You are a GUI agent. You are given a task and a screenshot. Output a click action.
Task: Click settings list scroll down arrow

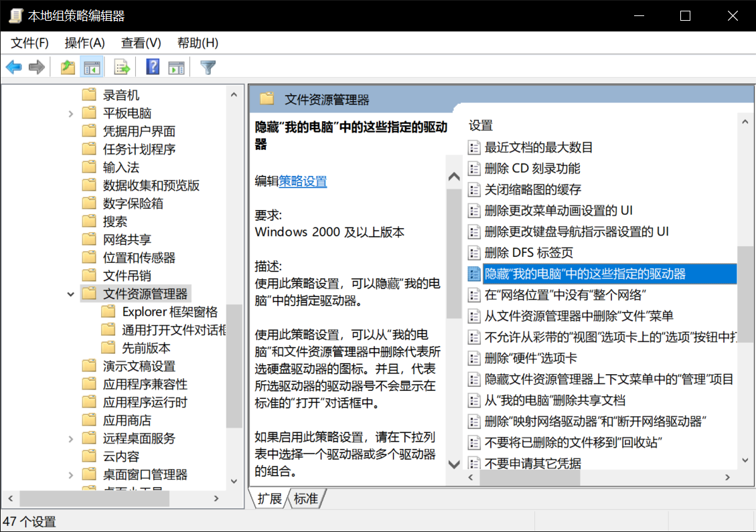click(x=745, y=460)
